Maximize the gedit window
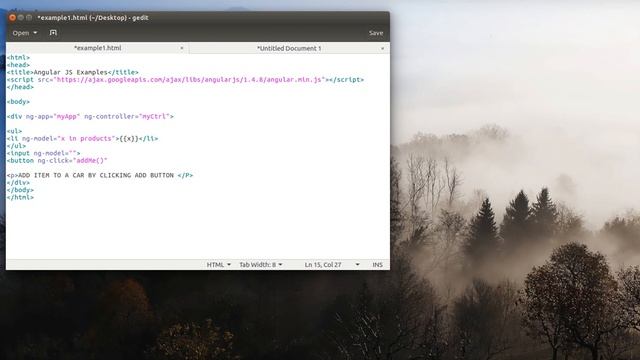Viewport: 640px width, 360px height. (29, 18)
